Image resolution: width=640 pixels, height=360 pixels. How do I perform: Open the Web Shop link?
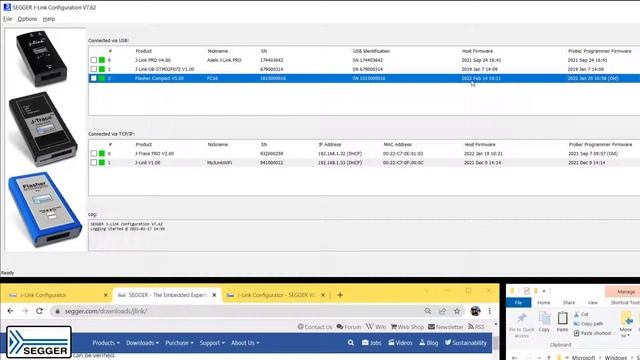[x=407, y=327]
